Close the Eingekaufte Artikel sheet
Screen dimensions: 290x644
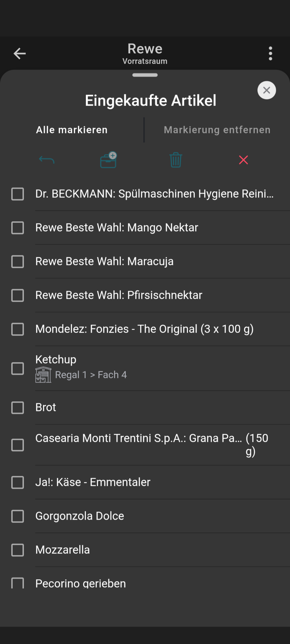click(267, 90)
